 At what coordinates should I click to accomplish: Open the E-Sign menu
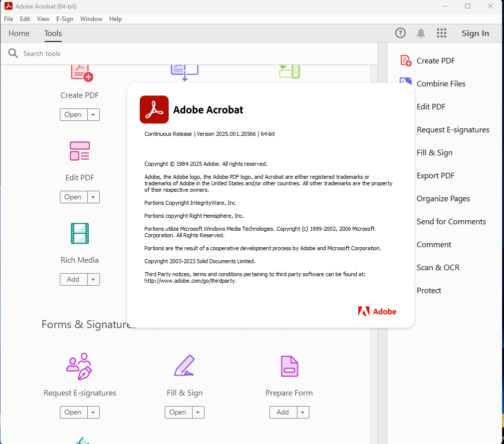64,19
